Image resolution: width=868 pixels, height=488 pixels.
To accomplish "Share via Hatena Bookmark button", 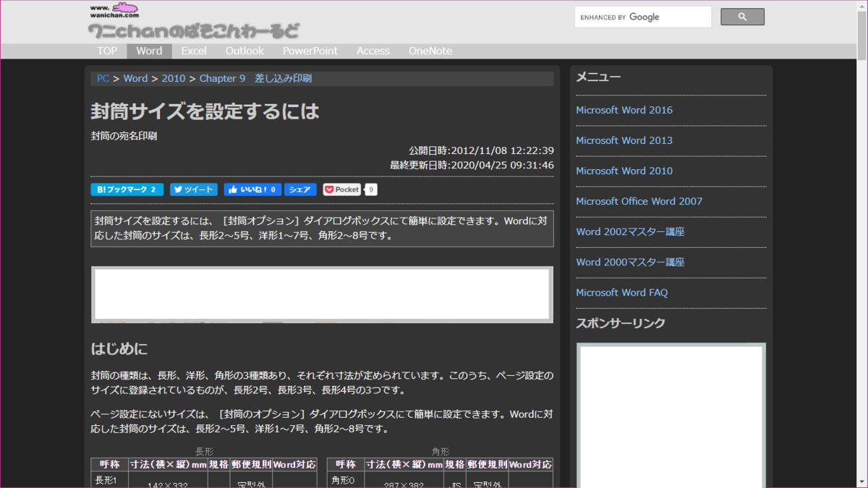I will [127, 189].
